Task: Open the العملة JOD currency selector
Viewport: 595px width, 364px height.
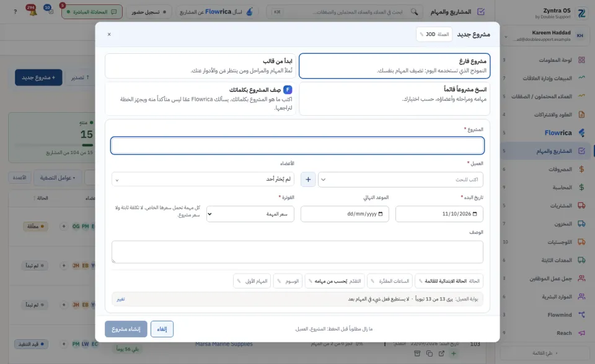Action: tap(434, 34)
